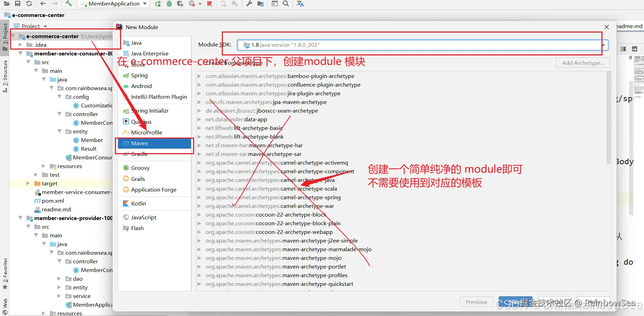
Task: Select camel-archetype-spring archetype row
Action: [x=273, y=197]
